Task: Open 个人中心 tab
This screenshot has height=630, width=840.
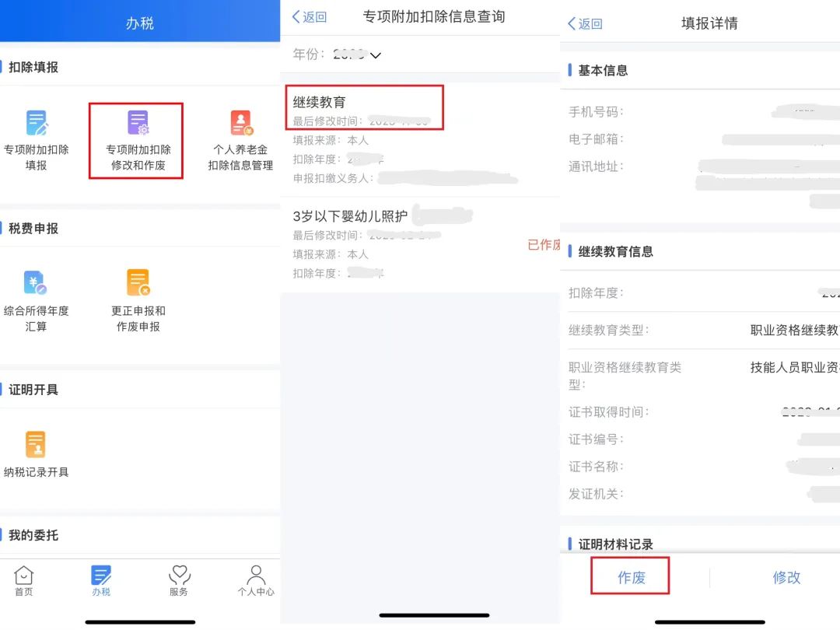Action: pyautogui.click(x=256, y=581)
